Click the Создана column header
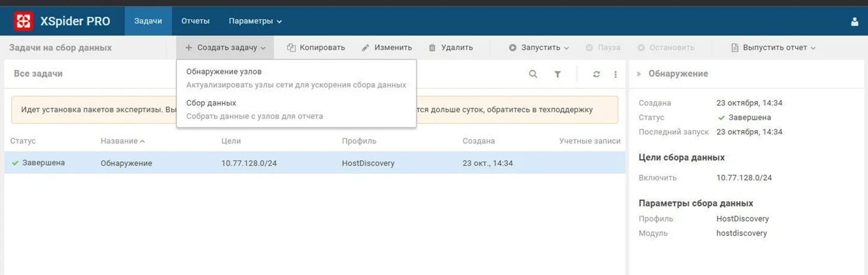868x275 pixels. coord(478,141)
